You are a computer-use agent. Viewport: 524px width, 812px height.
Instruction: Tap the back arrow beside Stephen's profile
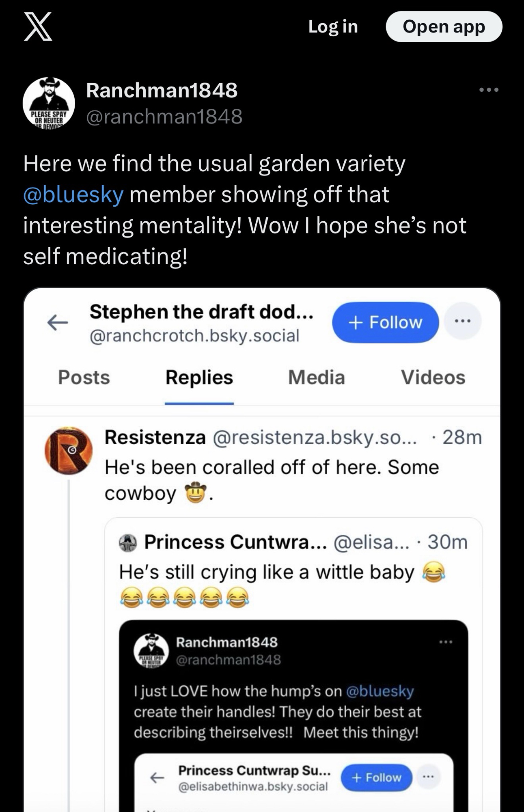(58, 323)
